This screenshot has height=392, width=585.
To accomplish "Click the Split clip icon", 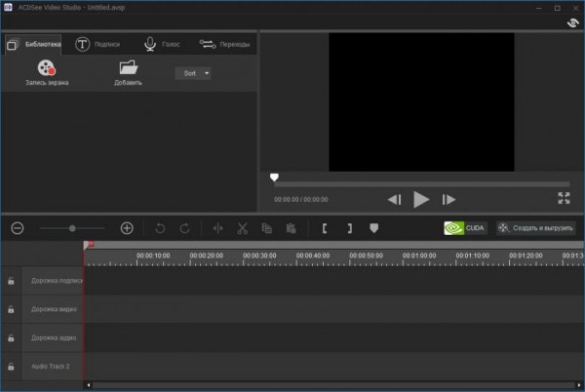I will click(x=217, y=228).
